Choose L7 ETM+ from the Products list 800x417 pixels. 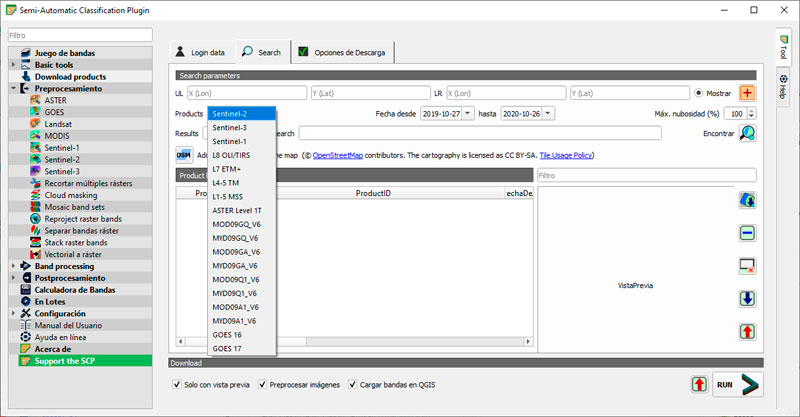coord(242,169)
